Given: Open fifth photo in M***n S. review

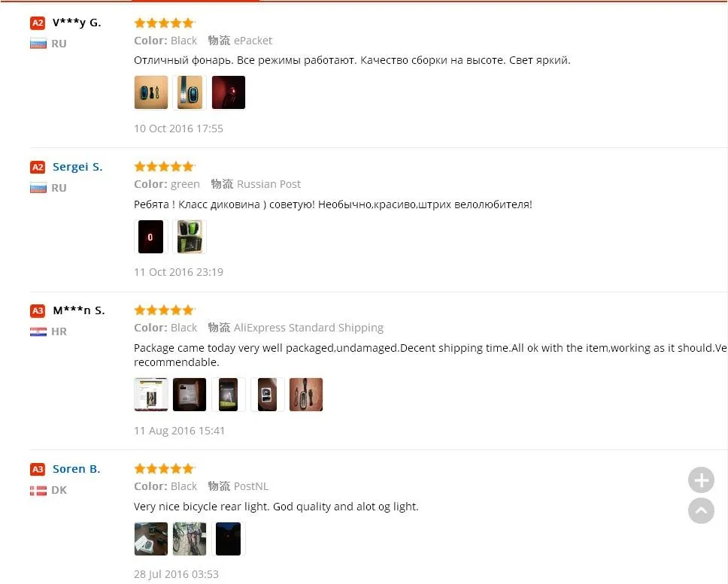Looking at the screenshot, I should click(306, 395).
